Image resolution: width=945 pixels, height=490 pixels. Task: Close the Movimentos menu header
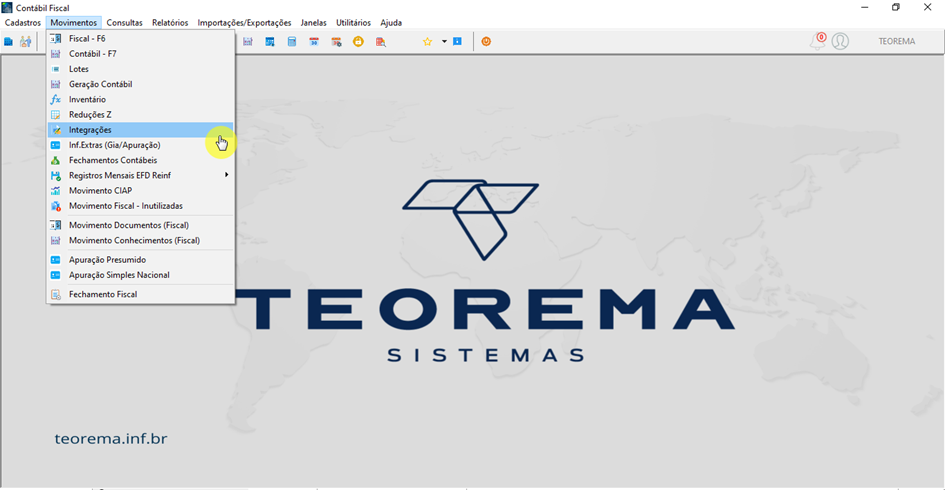click(x=74, y=22)
